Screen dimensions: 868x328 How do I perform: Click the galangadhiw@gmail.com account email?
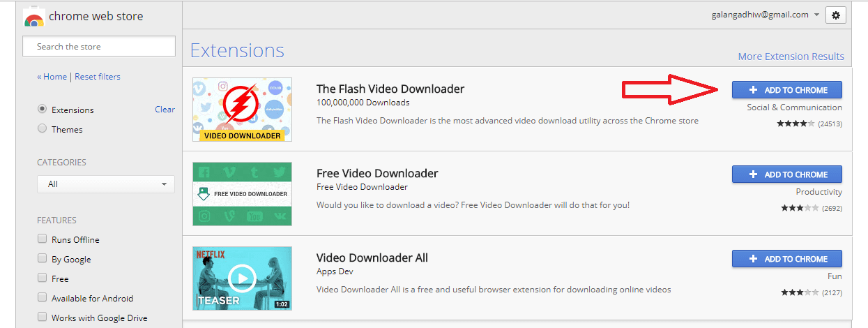760,15
